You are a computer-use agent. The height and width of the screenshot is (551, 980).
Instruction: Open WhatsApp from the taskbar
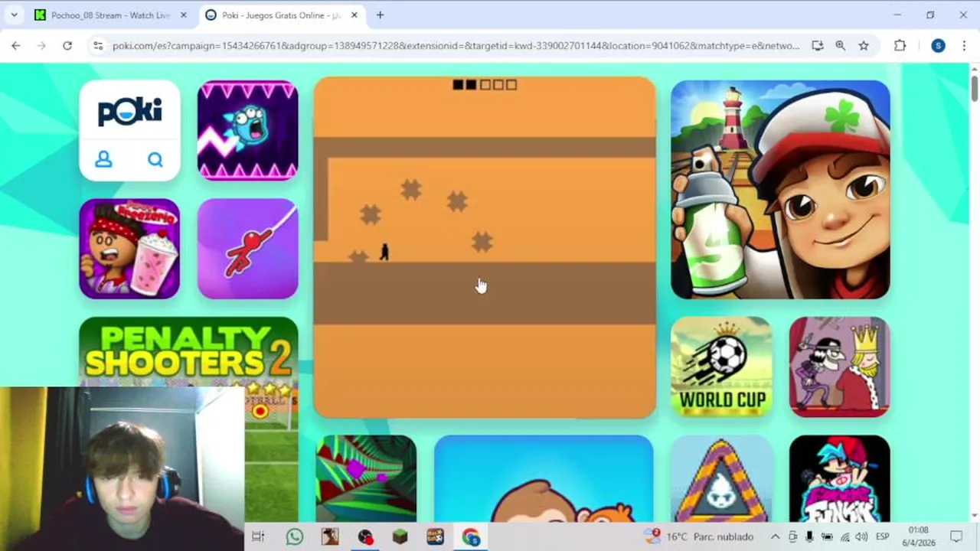pos(295,536)
